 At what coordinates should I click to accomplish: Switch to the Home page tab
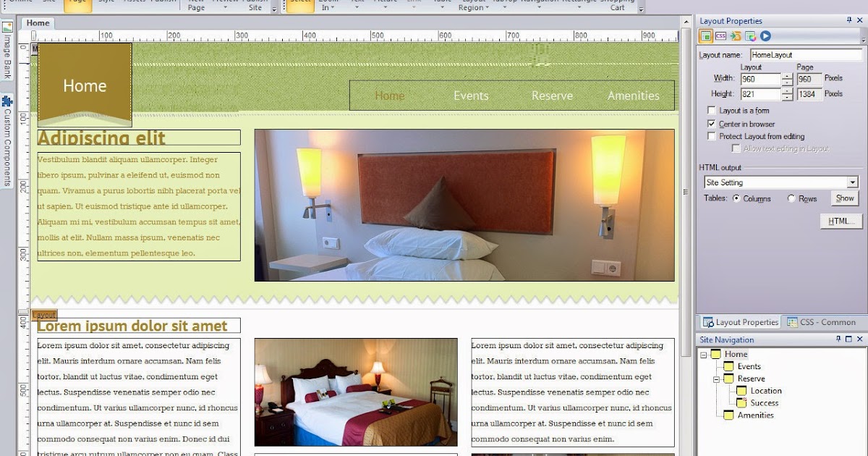[x=38, y=22]
